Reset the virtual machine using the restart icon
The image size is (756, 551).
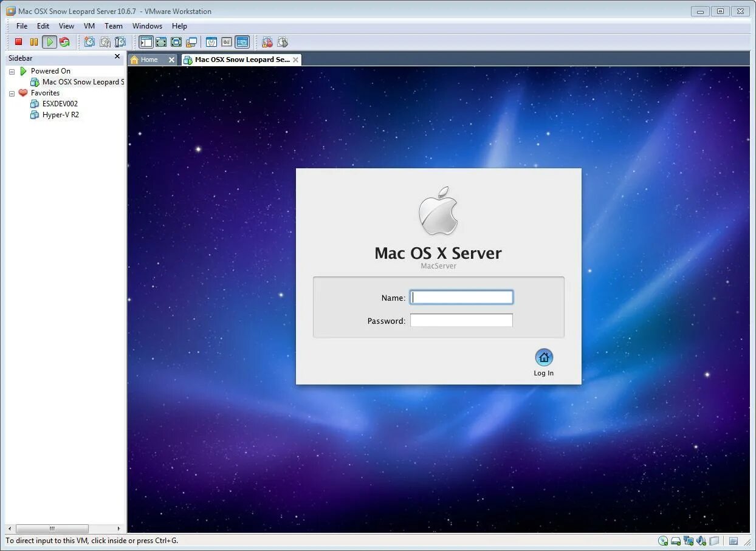[x=64, y=42]
